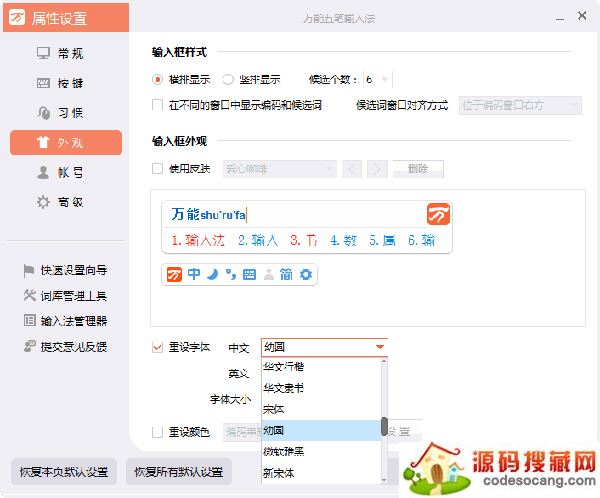The image size is (600, 498).
Task: Click the soft keyboard icon
Action: coord(249,274)
